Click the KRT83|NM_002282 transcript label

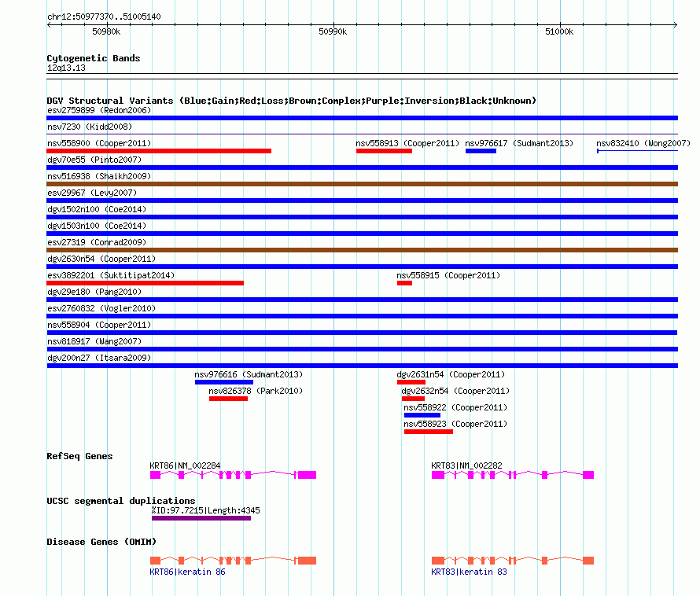click(467, 465)
